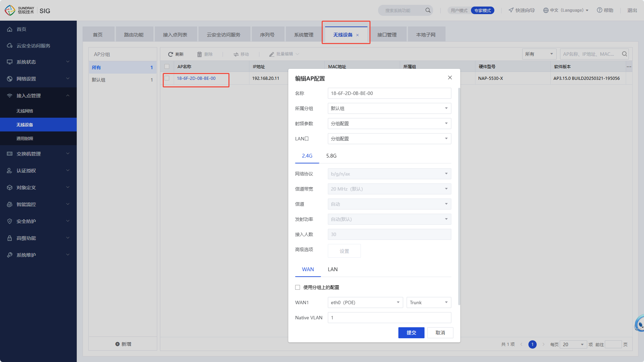Click the Native VLAN input field

pos(389,318)
